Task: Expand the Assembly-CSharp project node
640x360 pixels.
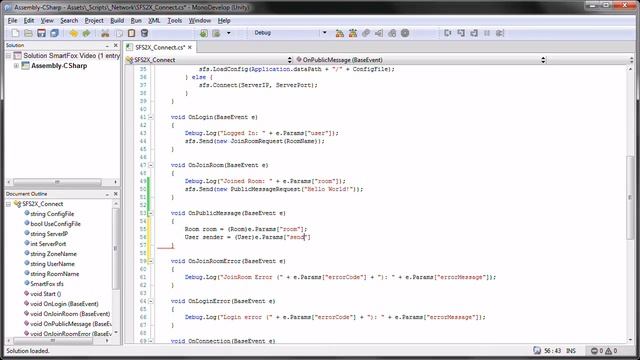Action: 16,66
